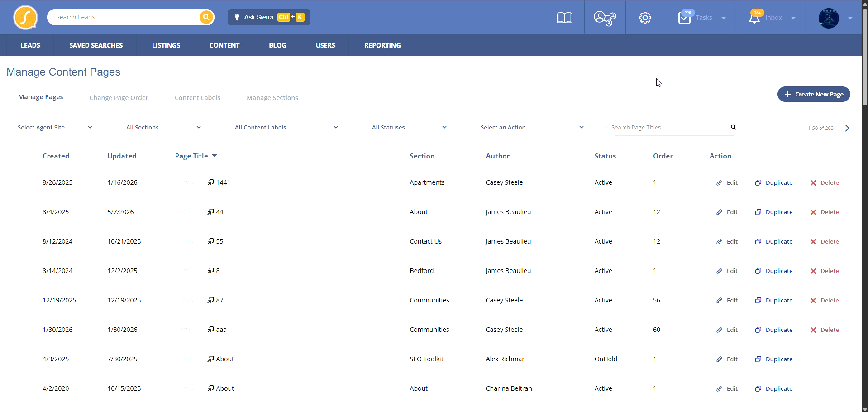Click the orange search magnifier button
Image resolution: width=868 pixels, height=412 pixels.
pos(206,17)
